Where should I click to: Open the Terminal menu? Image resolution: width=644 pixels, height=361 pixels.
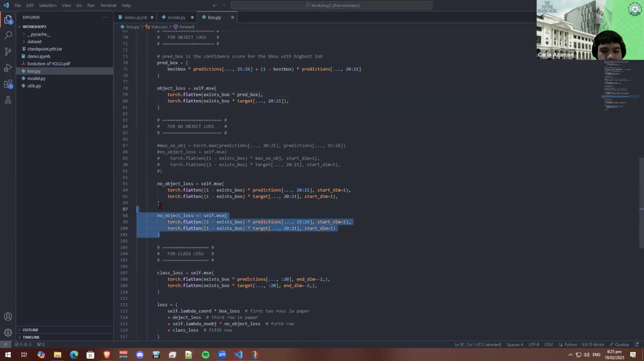point(108,5)
